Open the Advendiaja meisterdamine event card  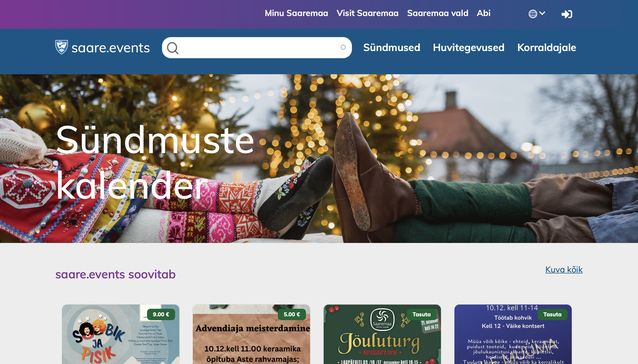pos(251,334)
